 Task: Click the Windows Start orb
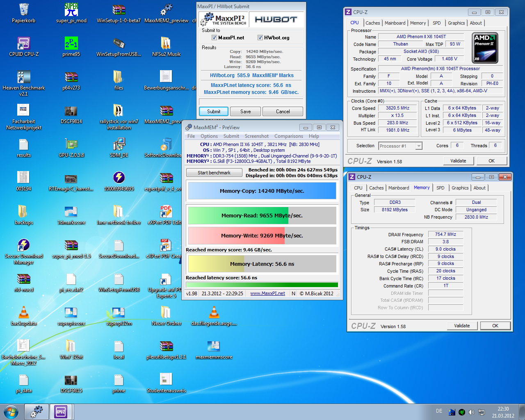click(11, 412)
